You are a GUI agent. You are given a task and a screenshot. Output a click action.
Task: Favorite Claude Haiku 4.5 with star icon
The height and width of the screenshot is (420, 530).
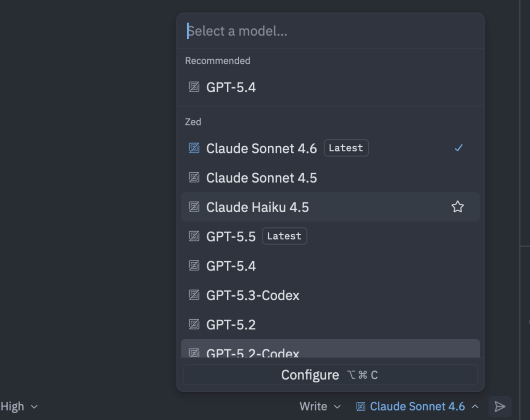pyautogui.click(x=458, y=207)
